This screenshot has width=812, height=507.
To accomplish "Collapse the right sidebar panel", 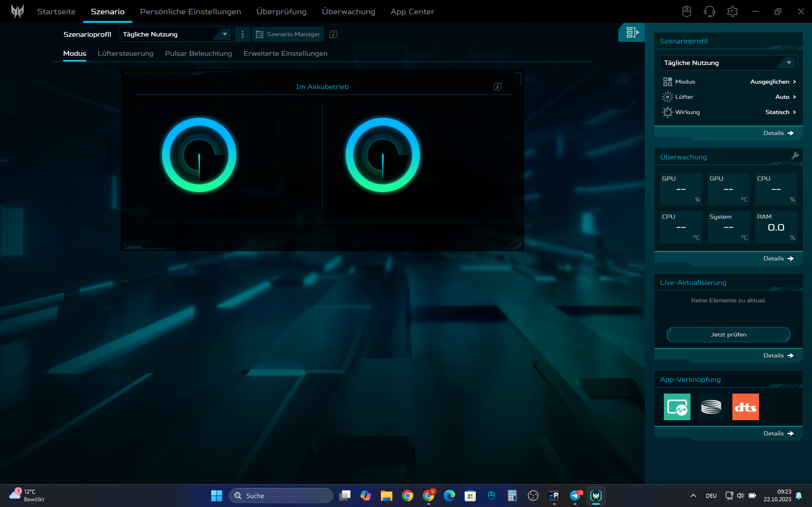I will [632, 32].
